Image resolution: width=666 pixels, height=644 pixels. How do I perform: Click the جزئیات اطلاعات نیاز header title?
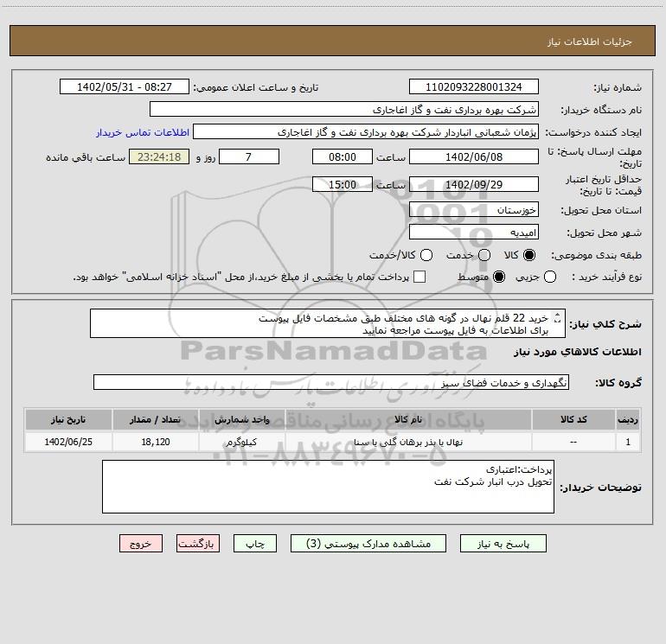tap(589, 41)
